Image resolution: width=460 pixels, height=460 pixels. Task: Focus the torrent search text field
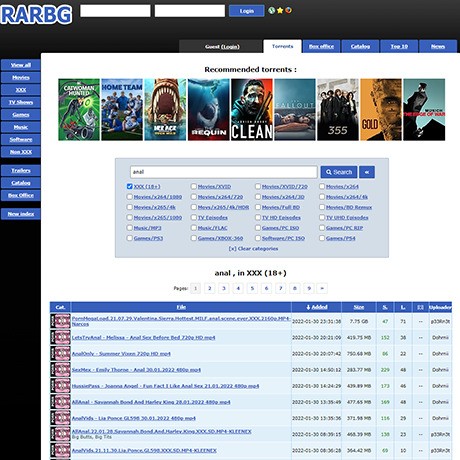coord(224,172)
